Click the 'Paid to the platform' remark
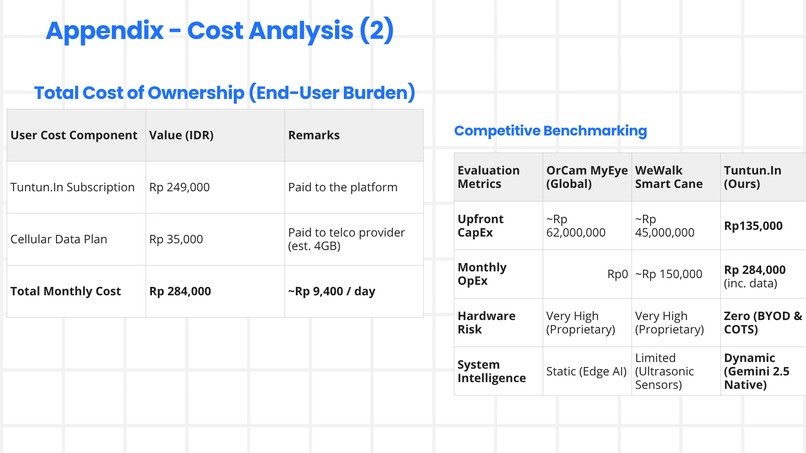Image resolution: width=806 pixels, height=453 pixels. tap(342, 187)
